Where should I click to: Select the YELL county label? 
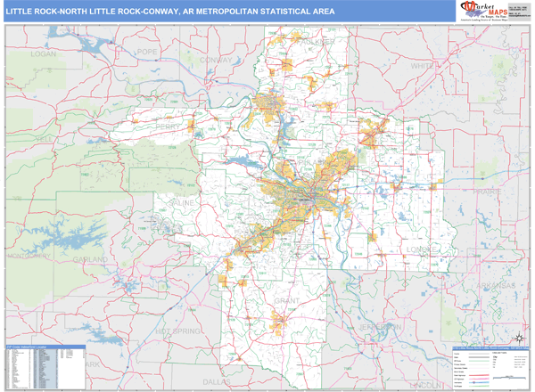[x=45, y=139]
